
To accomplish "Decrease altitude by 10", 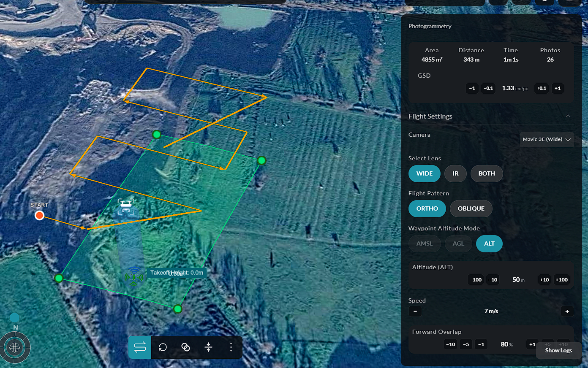I will coord(493,280).
